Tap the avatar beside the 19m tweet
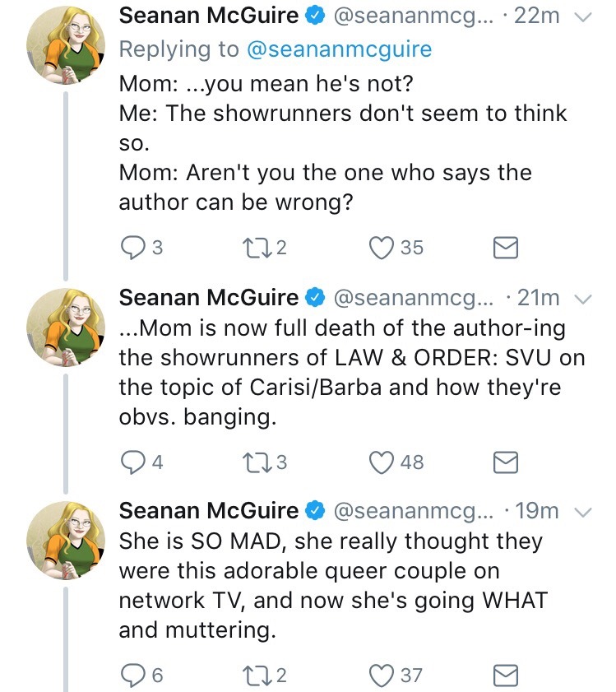The image size is (616, 692). click(x=65, y=541)
